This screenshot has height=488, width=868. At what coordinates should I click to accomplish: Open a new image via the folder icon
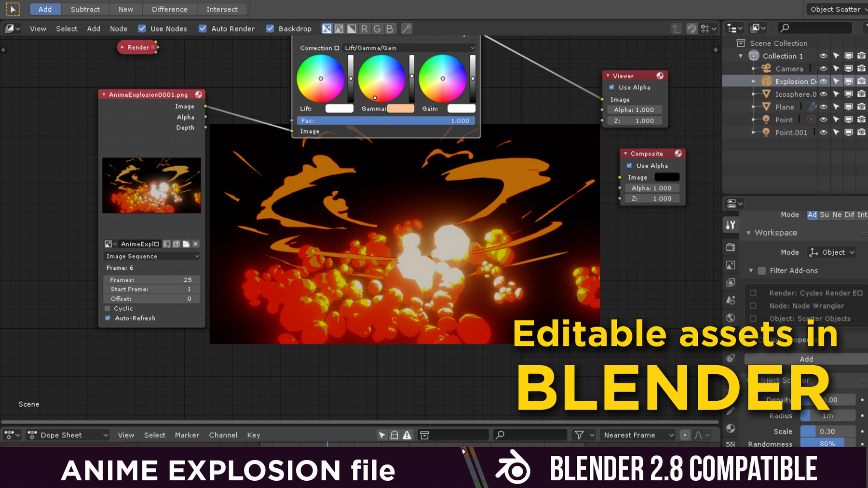click(186, 244)
